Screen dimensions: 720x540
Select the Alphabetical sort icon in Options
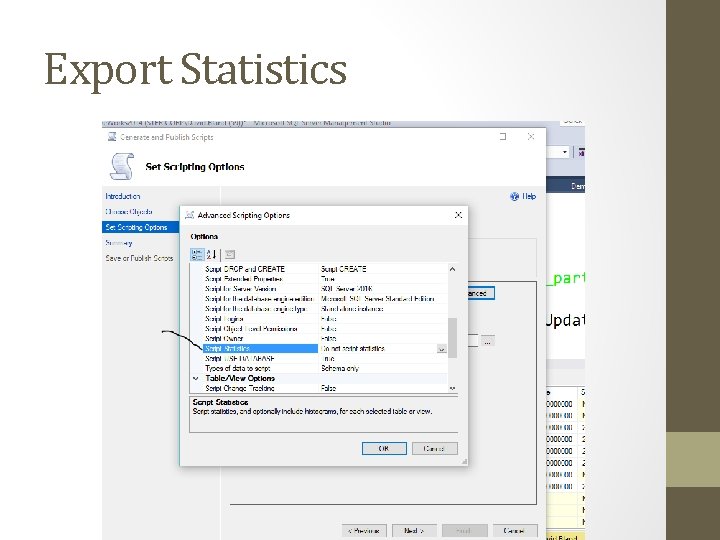[211, 254]
